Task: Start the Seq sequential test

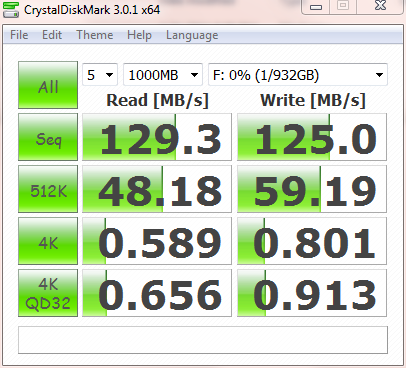Action: [x=48, y=137]
